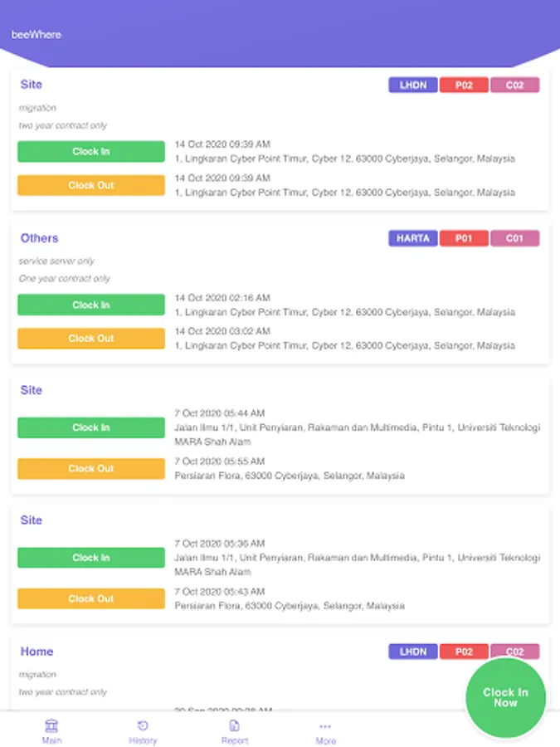
Task: Open the Report document icon
Action: [235, 725]
